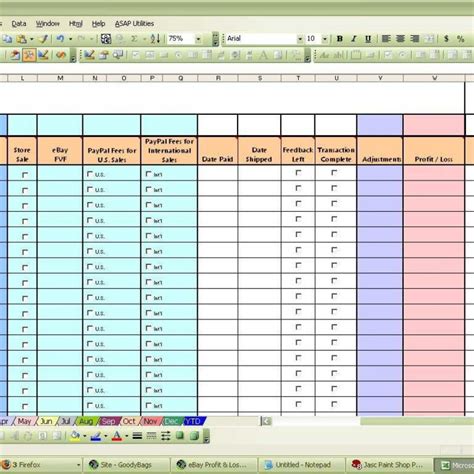Toggle Underline formatting
This screenshot has height=474, width=474.
(x=368, y=39)
